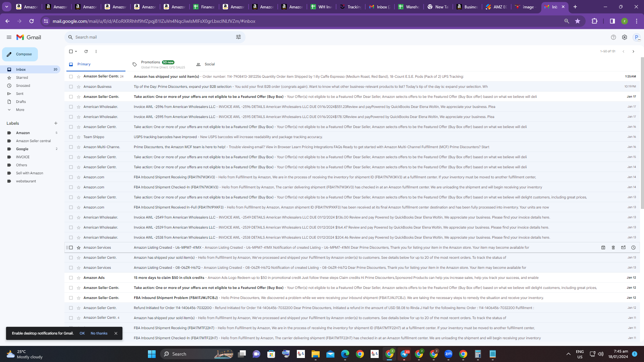Click the Windows taskbar Search box
This screenshot has width=644, height=362.
pyautogui.click(x=197, y=354)
